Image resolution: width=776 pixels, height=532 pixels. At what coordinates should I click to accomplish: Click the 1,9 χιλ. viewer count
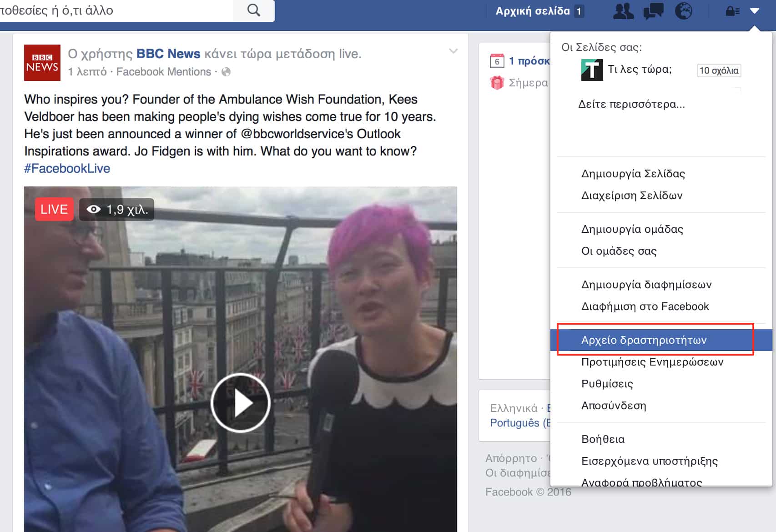tap(127, 210)
